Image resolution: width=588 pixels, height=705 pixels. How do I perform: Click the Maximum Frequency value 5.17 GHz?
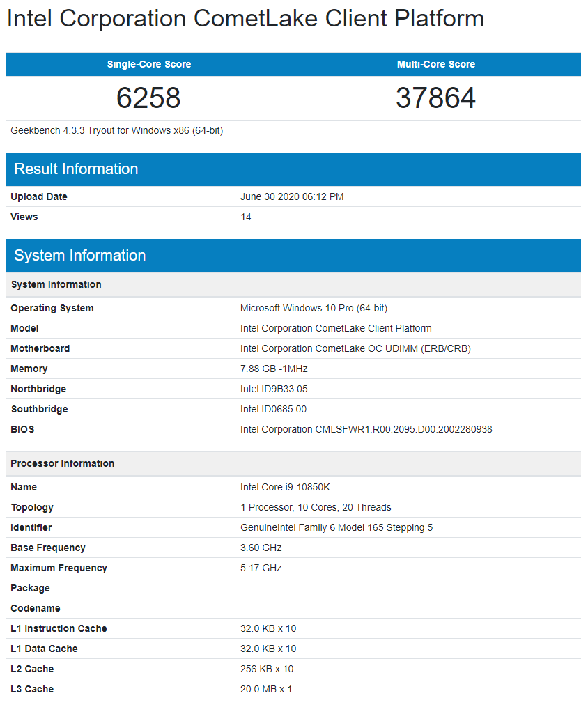261,568
